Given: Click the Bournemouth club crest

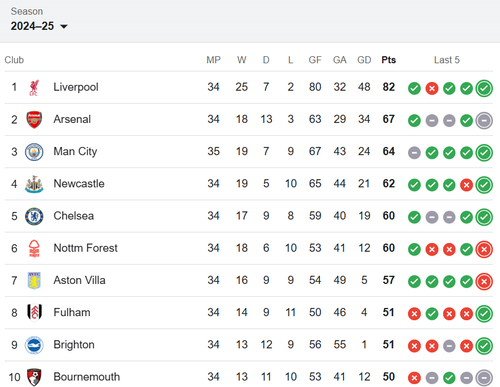Looking at the screenshot, I should 34,377.
